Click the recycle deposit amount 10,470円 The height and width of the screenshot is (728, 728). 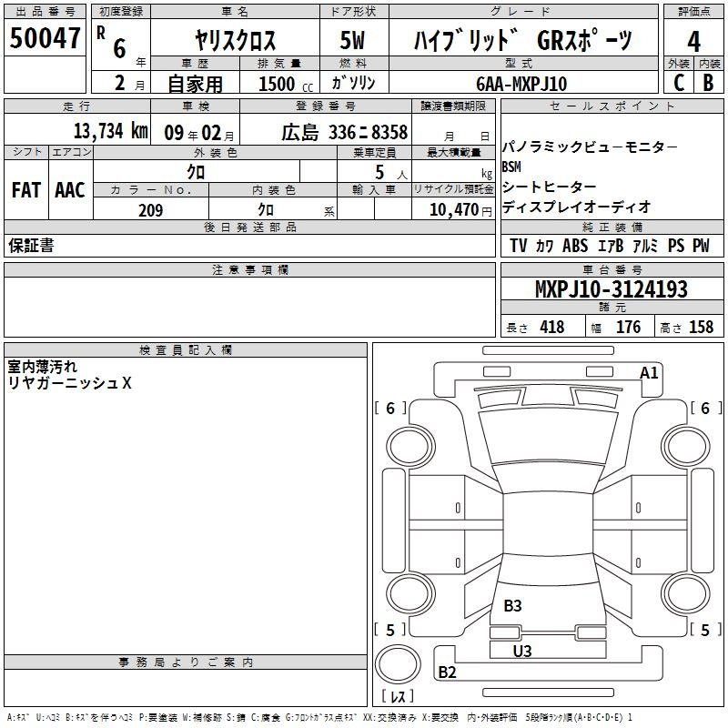451,210
